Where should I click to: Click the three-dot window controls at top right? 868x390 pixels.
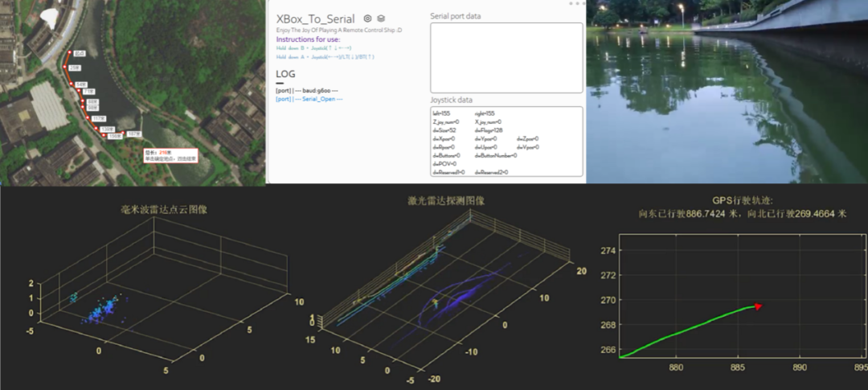click(575, 4)
